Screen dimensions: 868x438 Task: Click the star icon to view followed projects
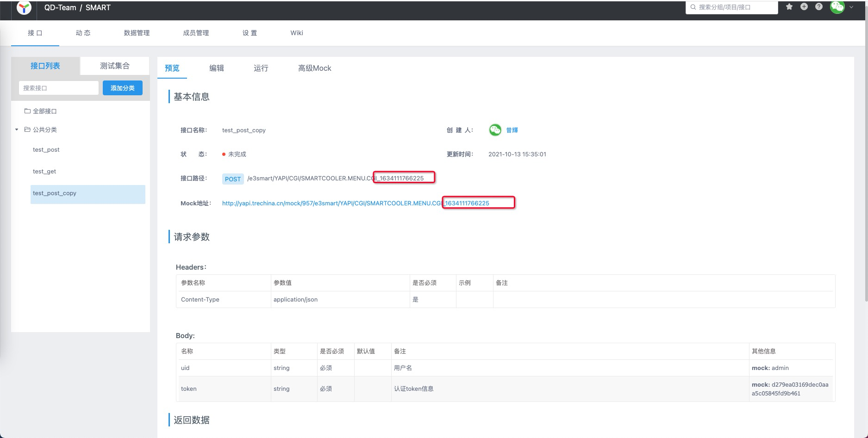pos(789,7)
